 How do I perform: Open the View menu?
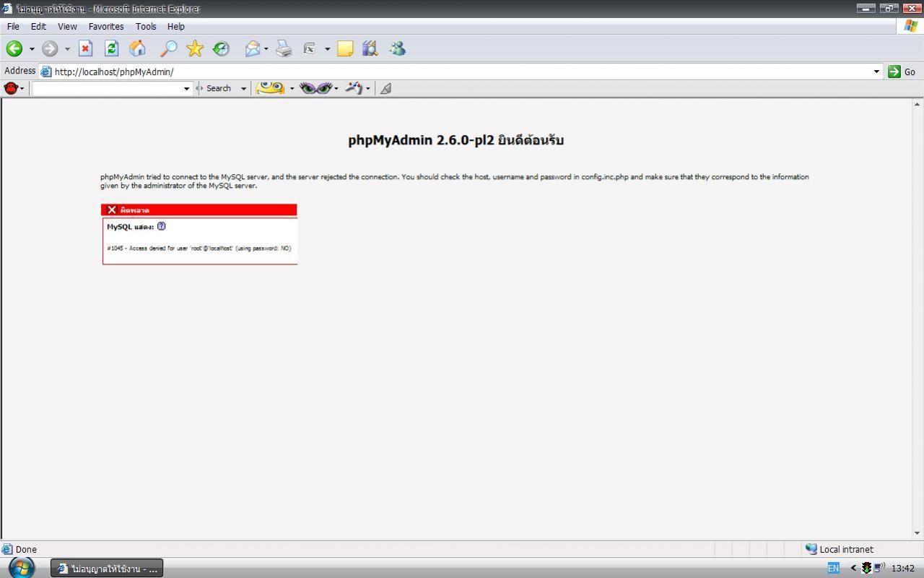click(67, 26)
